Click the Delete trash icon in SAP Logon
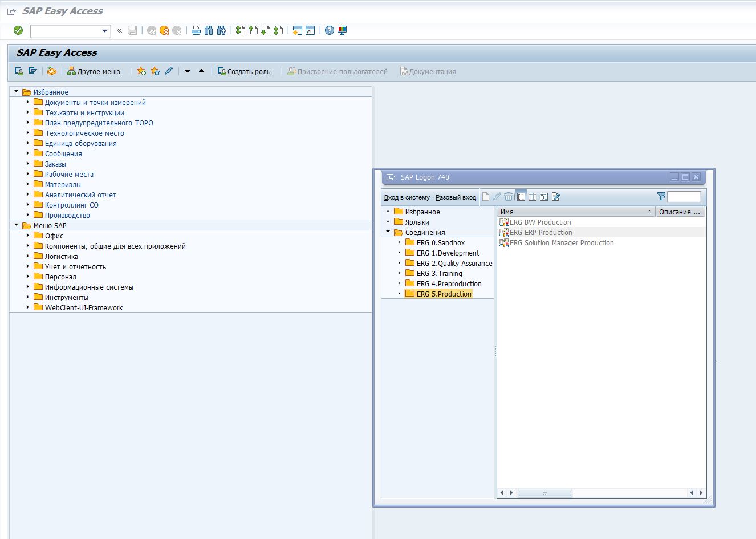 coord(509,196)
